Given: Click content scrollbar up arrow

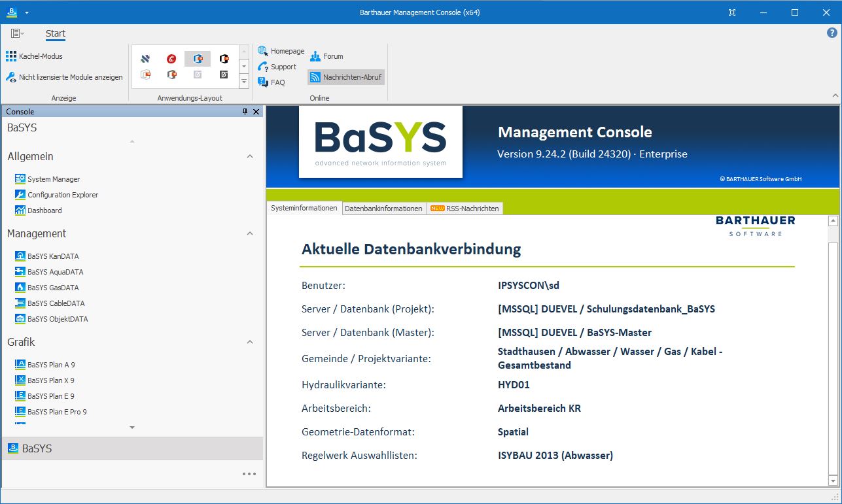Looking at the screenshot, I should click(833, 220).
